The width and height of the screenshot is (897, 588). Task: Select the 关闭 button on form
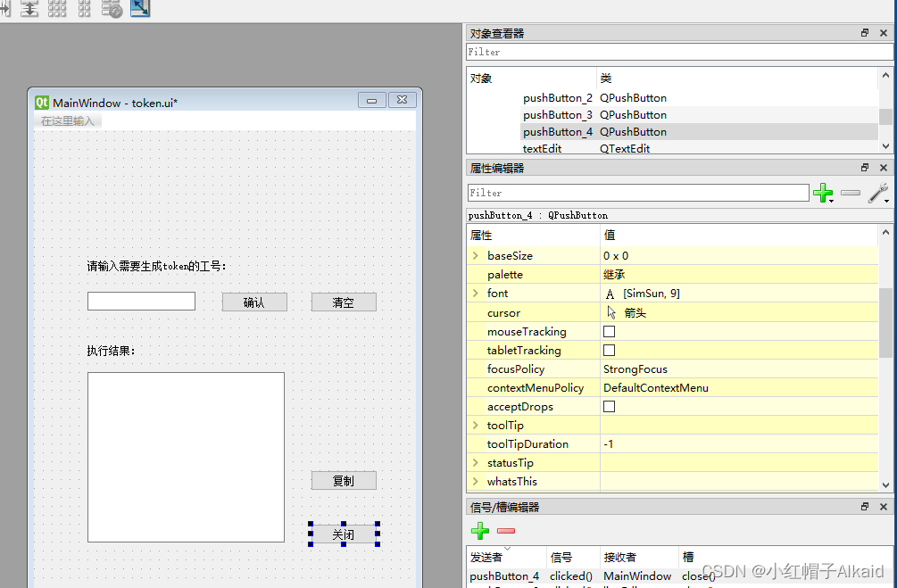pyautogui.click(x=344, y=534)
